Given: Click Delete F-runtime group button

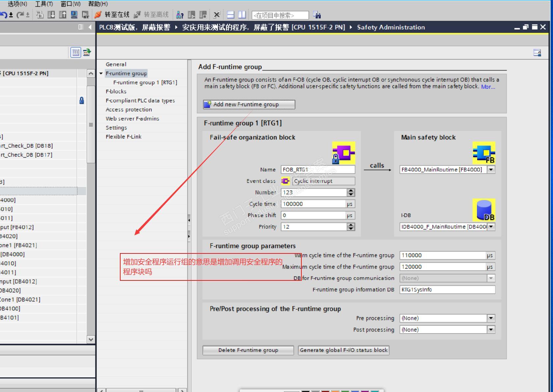Looking at the screenshot, I should (x=248, y=350).
